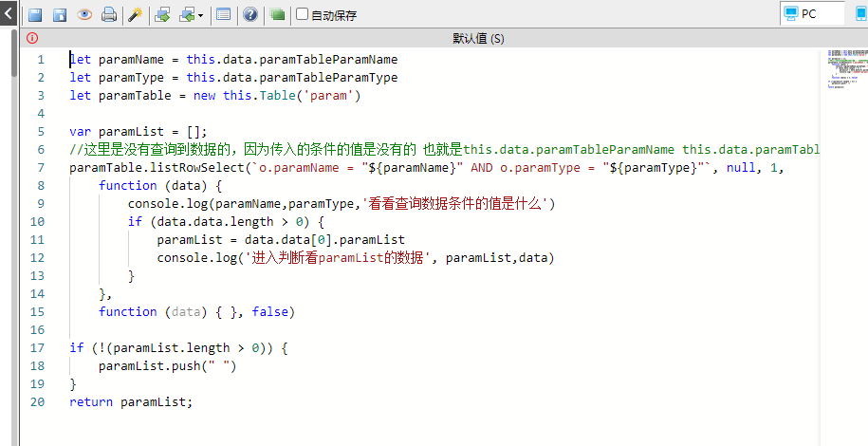Click the blue list form icon
The height and width of the screenshot is (446, 868).
tap(224, 15)
